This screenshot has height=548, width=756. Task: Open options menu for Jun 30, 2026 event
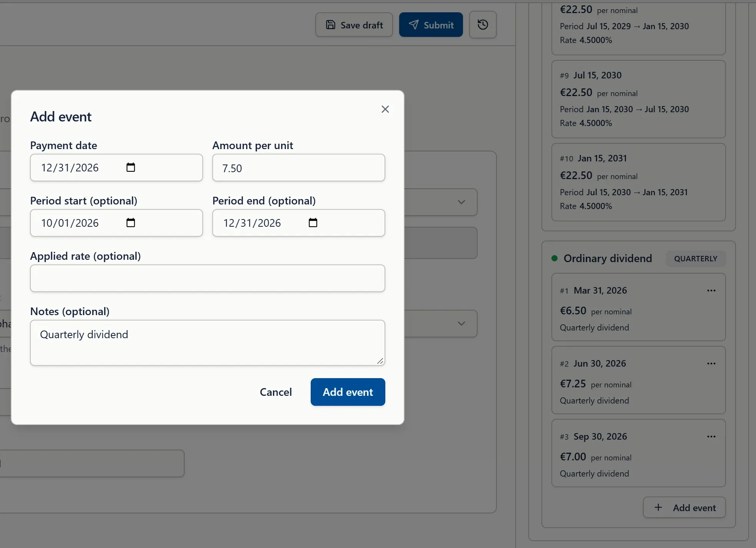click(x=711, y=364)
